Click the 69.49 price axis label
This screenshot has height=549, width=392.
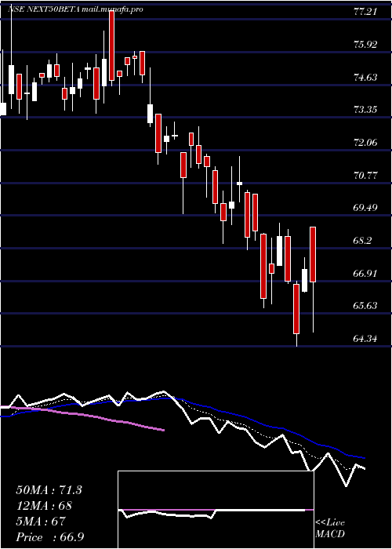pos(365,207)
